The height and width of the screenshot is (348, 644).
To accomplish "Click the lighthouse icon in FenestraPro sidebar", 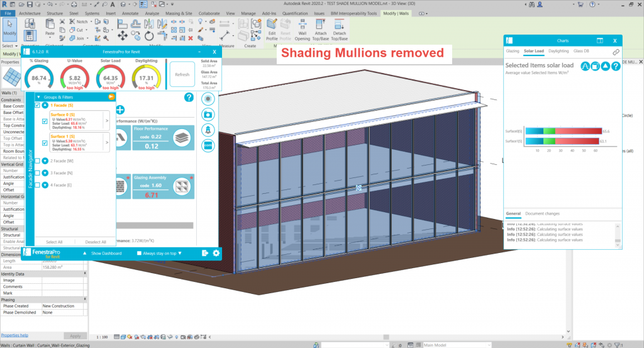I will pyautogui.click(x=208, y=130).
